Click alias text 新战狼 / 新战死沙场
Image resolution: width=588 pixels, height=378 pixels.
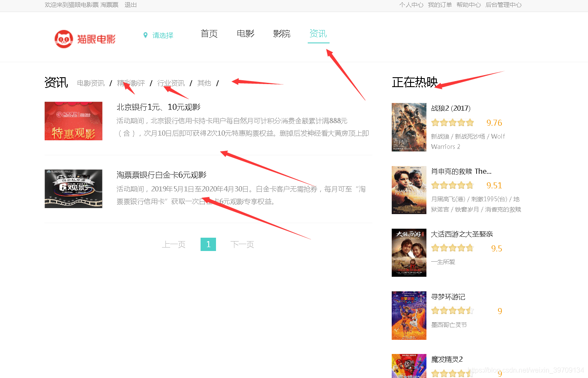pyautogui.click(x=468, y=142)
